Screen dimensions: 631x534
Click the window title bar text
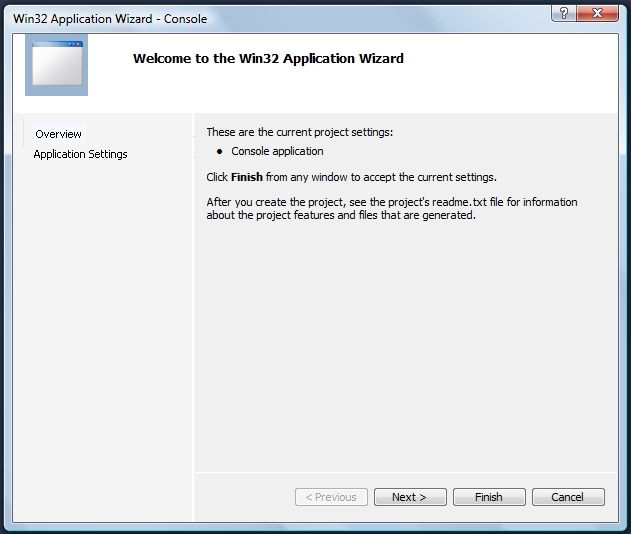110,19
